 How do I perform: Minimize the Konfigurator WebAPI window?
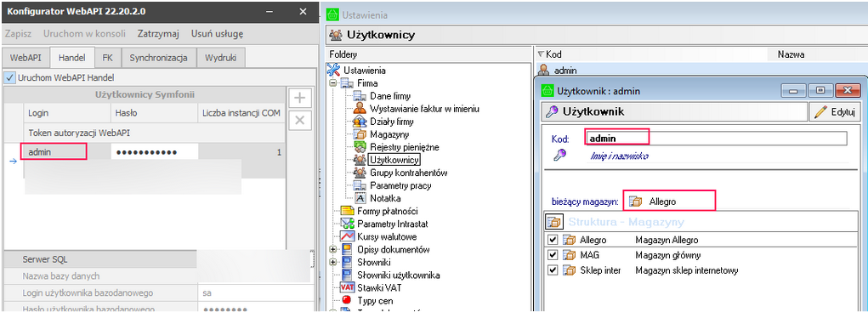pos(269,12)
